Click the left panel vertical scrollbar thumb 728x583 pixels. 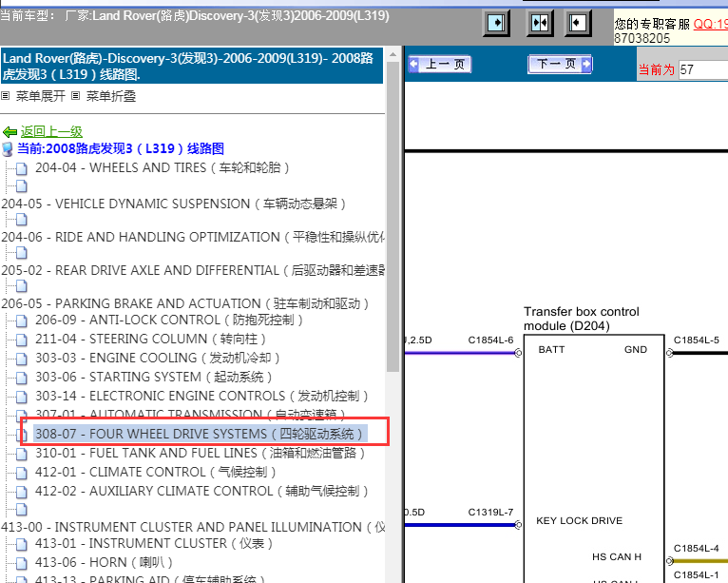[x=393, y=216]
